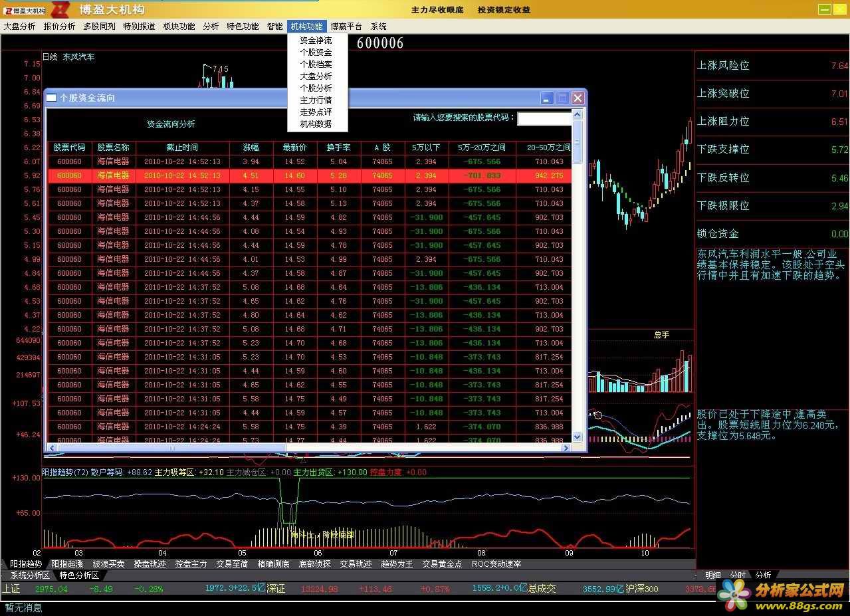The height and width of the screenshot is (616, 850).
Task: Close the 个股资金流向 dialog
Action: 578,98
